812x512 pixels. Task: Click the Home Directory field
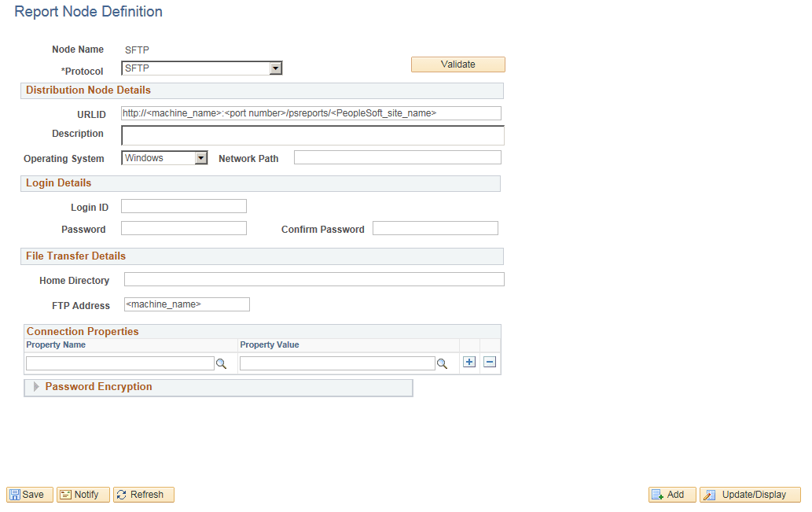pos(314,279)
